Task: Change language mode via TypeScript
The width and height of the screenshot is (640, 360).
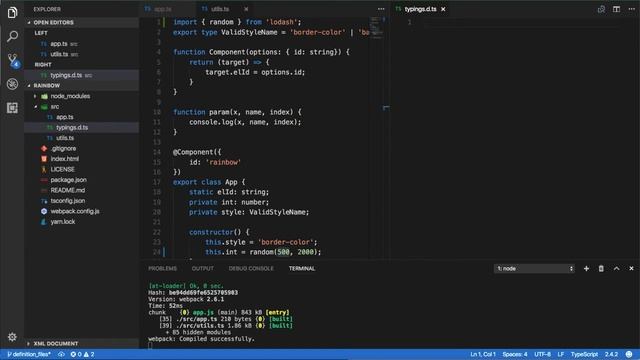Action: [584, 354]
